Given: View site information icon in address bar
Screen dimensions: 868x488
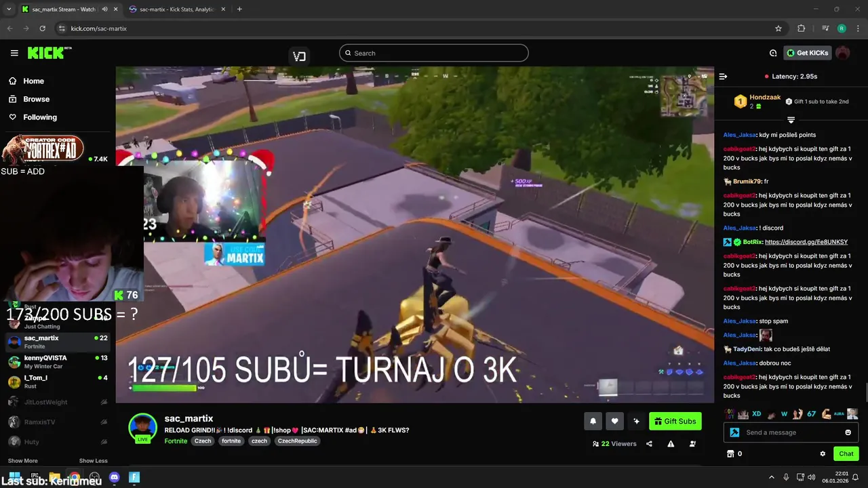Looking at the screenshot, I should tap(62, 28).
